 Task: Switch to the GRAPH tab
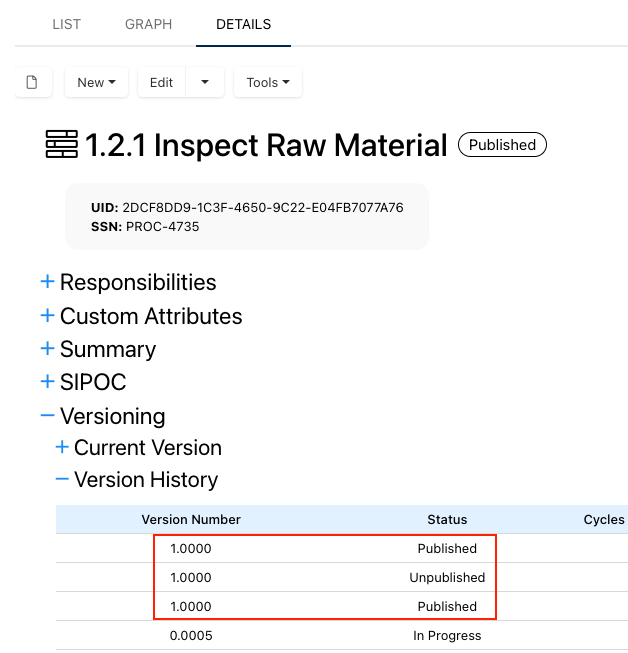click(148, 24)
